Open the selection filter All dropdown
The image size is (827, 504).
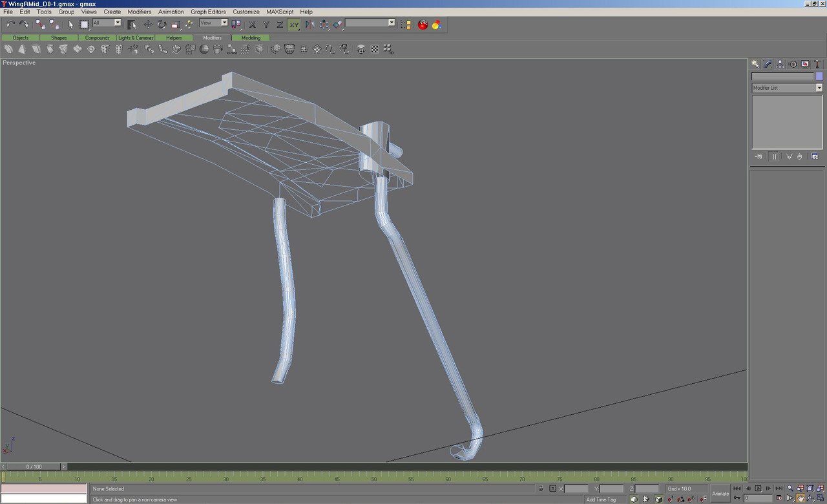pos(107,23)
